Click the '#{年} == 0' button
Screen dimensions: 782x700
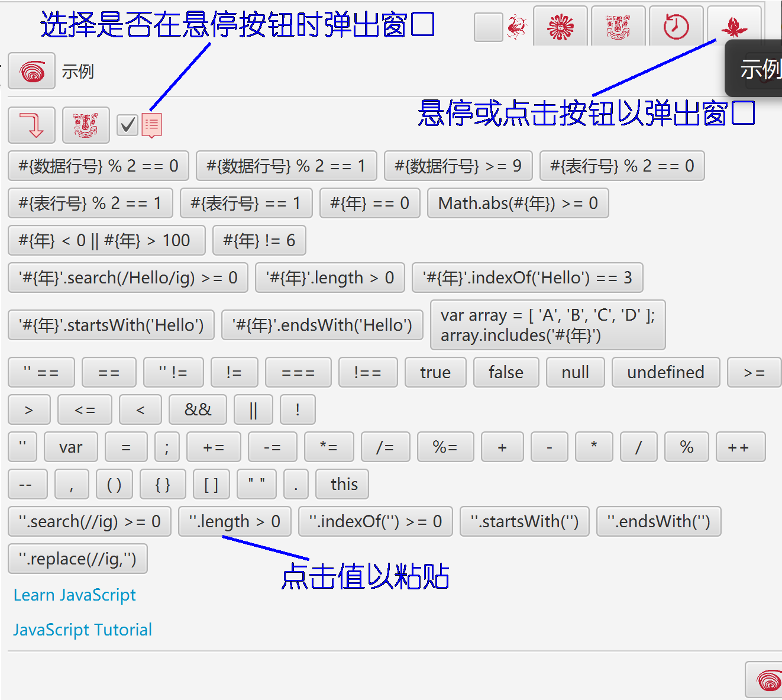[x=370, y=203]
